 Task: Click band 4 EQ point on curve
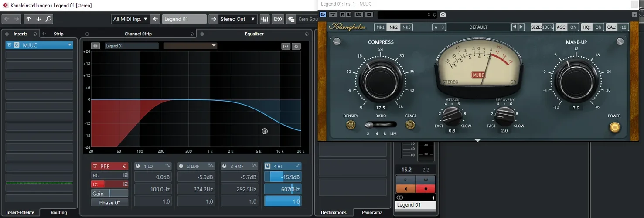coord(265,131)
